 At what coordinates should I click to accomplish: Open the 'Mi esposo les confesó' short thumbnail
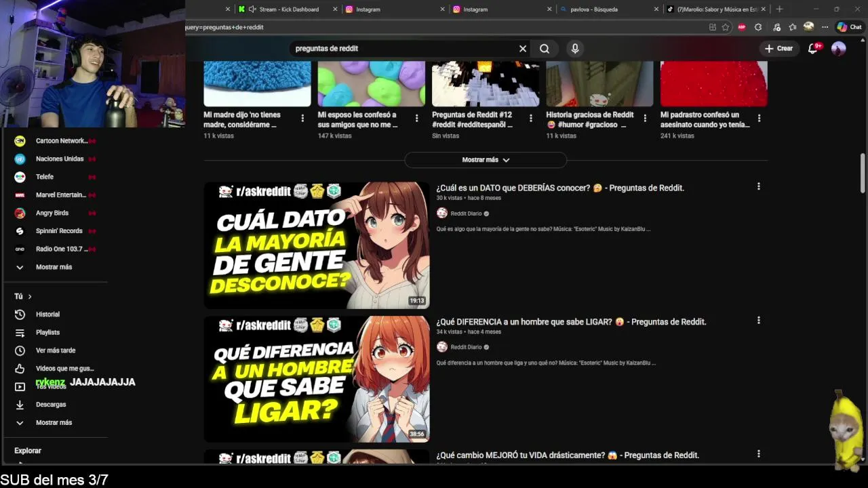coord(372,84)
